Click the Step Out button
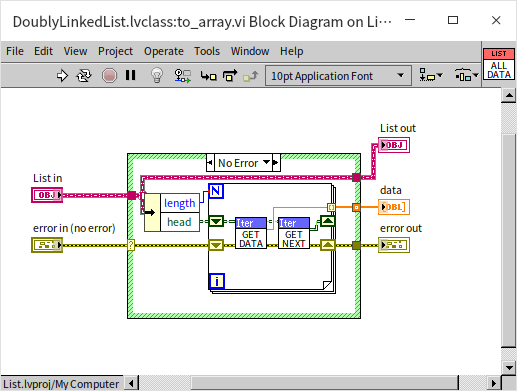The height and width of the screenshot is (391, 517). (251, 76)
